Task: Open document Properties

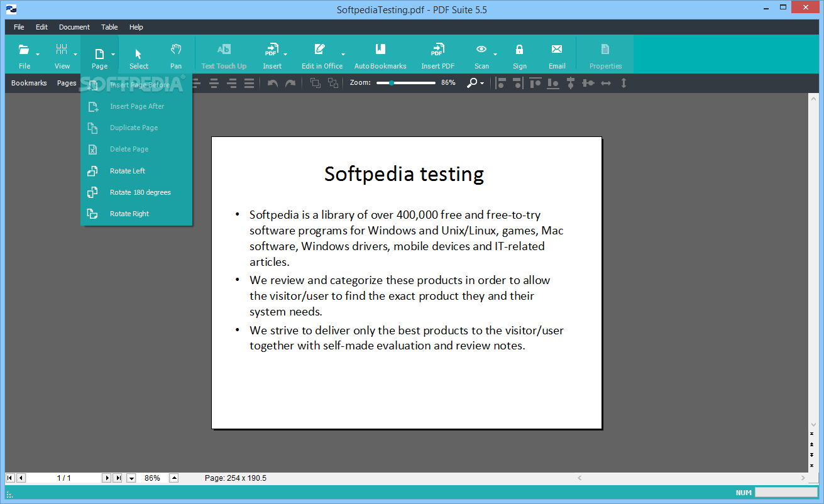Action: (605, 55)
